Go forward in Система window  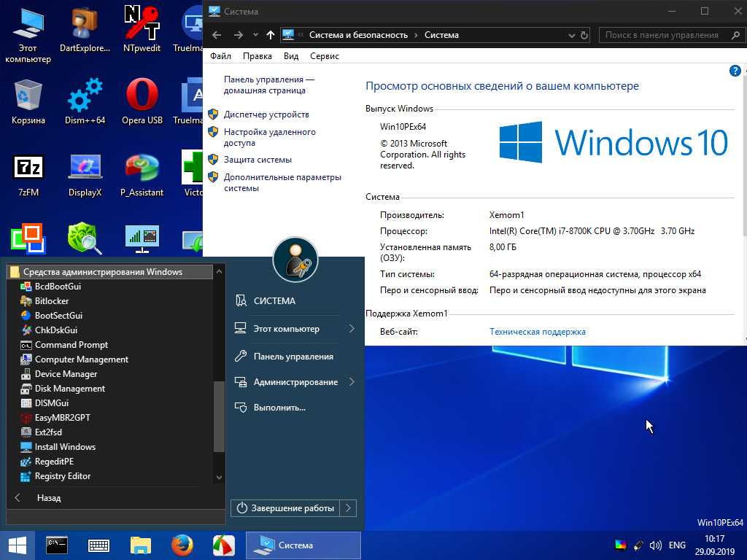239,35
